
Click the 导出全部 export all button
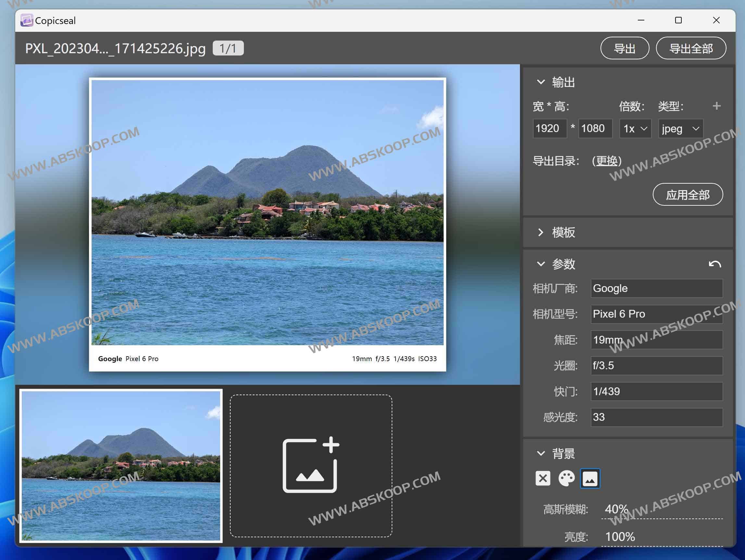pos(691,48)
